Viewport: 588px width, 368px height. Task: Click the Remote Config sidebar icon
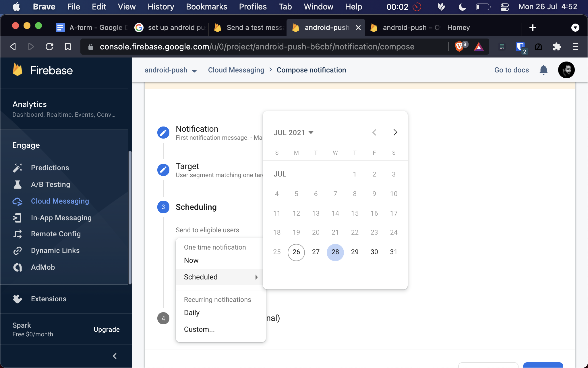17,234
